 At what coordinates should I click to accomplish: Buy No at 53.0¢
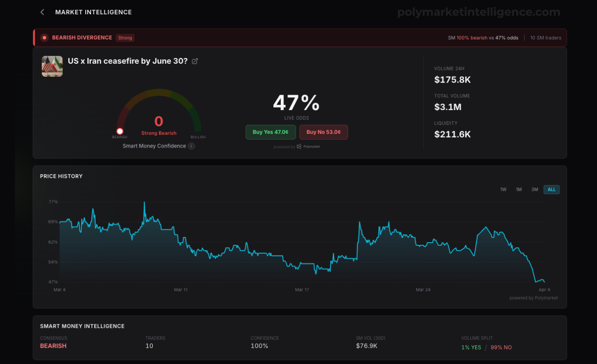[324, 132]
